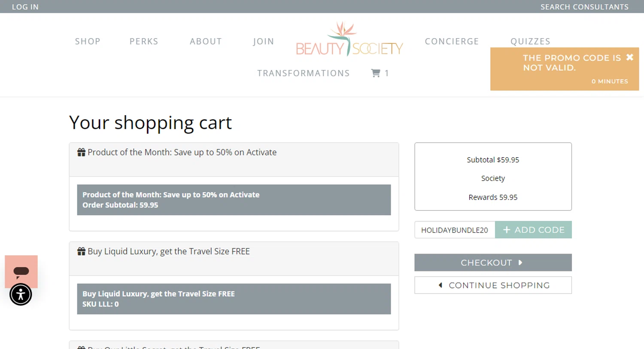
Task: Open the QUIZZES menu item
Action: [530, 41]
